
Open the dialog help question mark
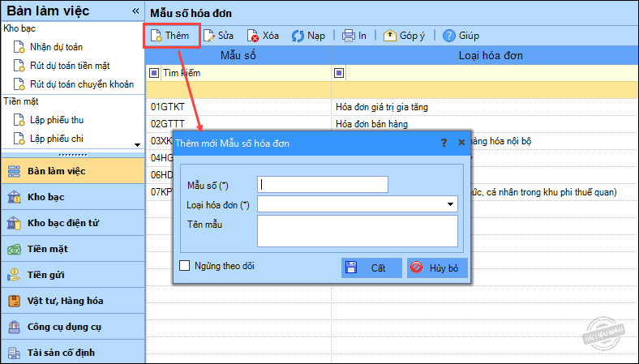click(x=444, y=143)
